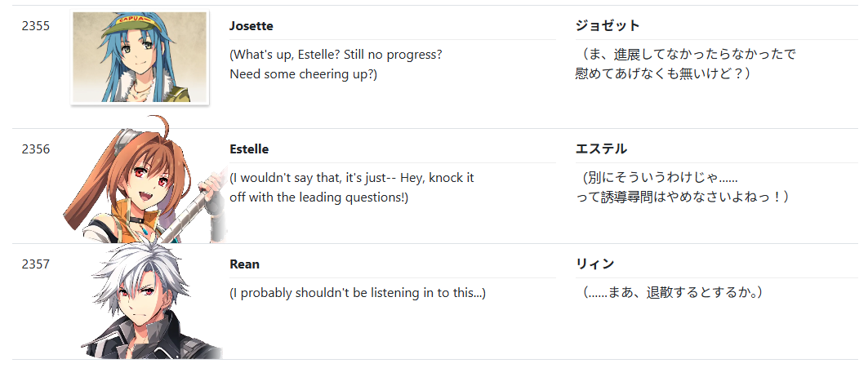
Task: Select Josette's Japanese dialogue text
Action: pos(685,64)
